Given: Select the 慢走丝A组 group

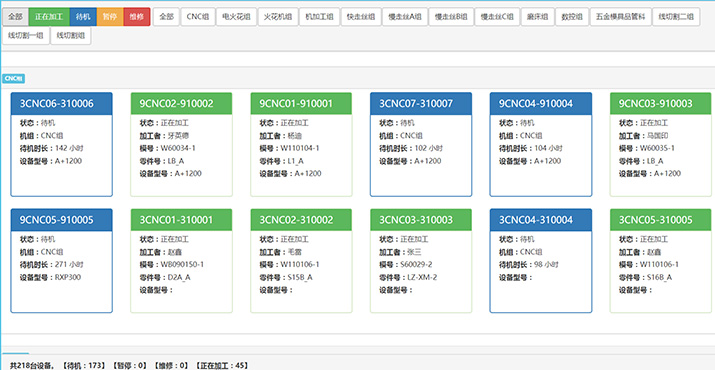Looking at the screenshot, I should coord(405,17).
